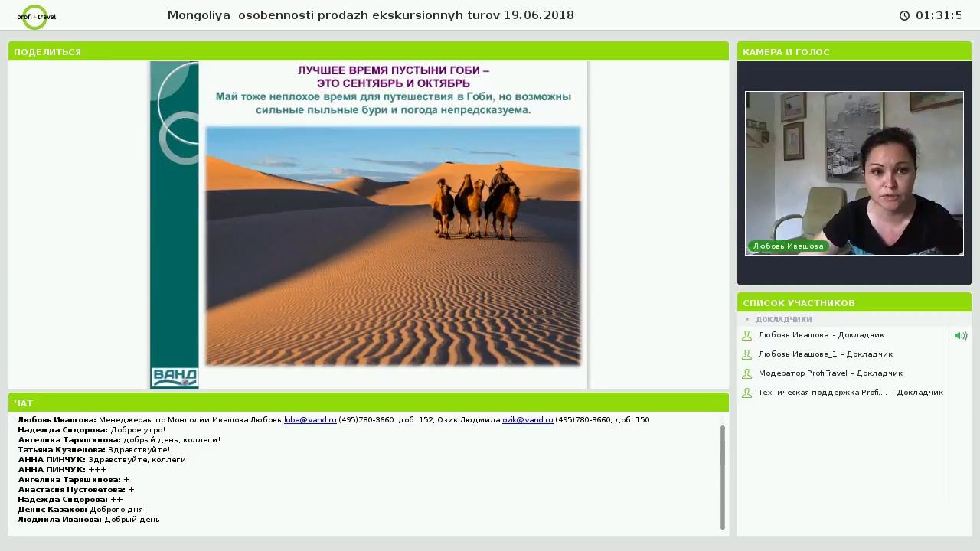Select participant Любовь Ивашова - Докладчик
This screenshot has width=980, height=551.
tap(821, 335)
